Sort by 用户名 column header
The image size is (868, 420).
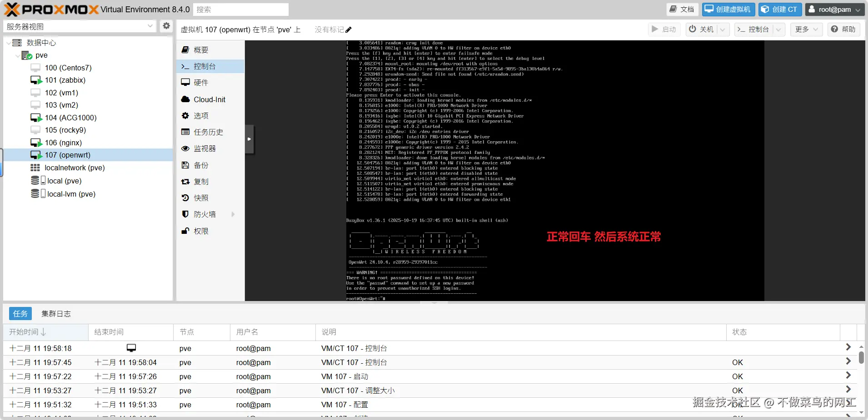click(273, 332)
